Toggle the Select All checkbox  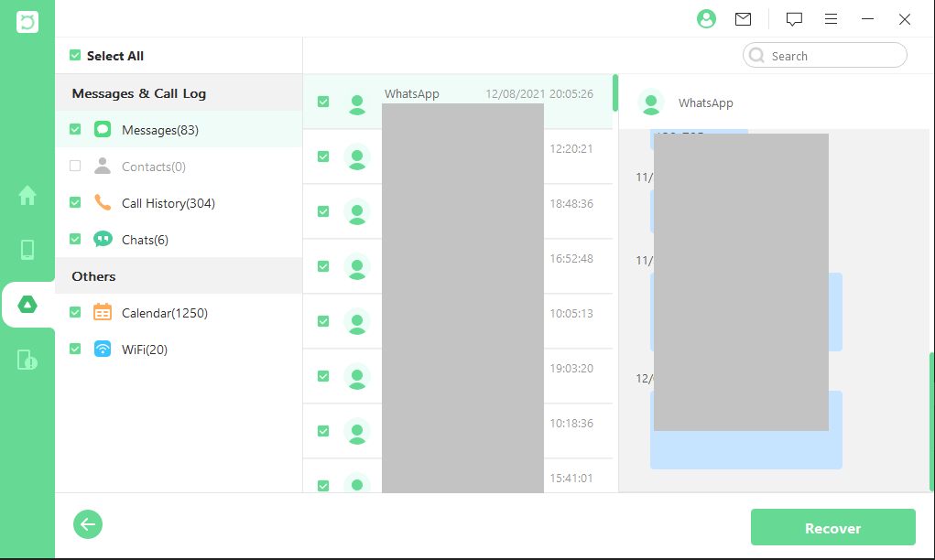click(x=75, y=56)
